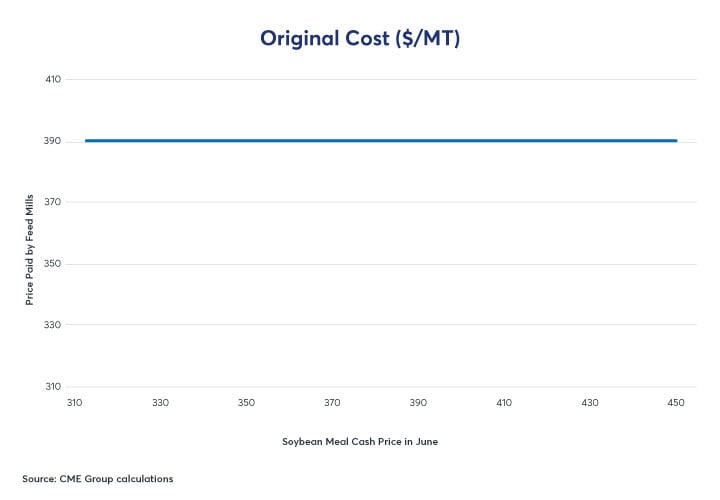Click the 310 tick on the horizontal axis
The height and width of the screenshot is (500, 720).
74,403
